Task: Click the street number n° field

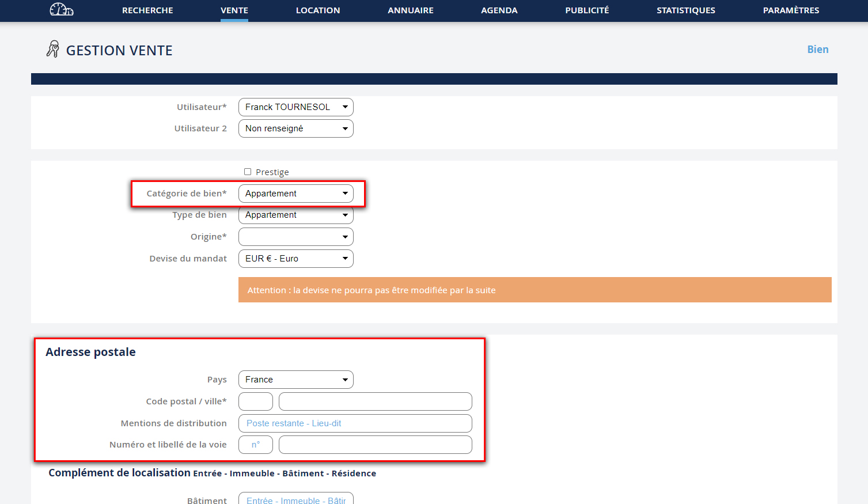Action: coord(256,445)
